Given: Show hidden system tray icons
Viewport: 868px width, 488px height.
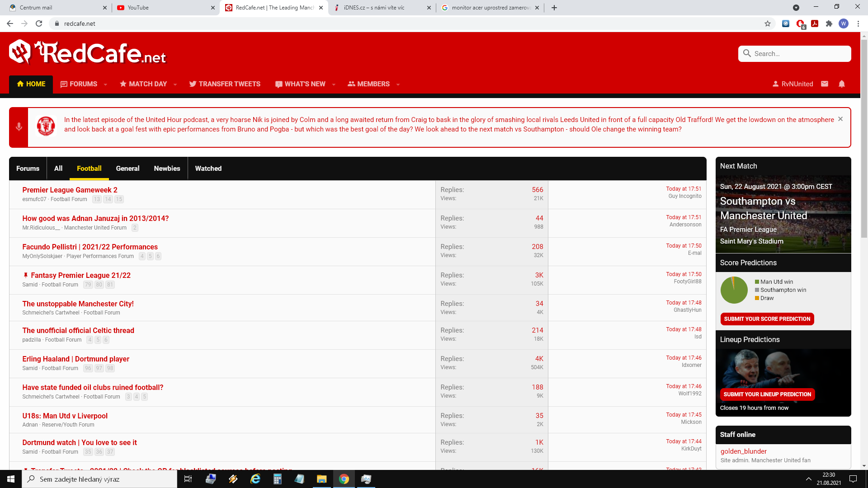Looking at the screenshot, I should point(808,479).
